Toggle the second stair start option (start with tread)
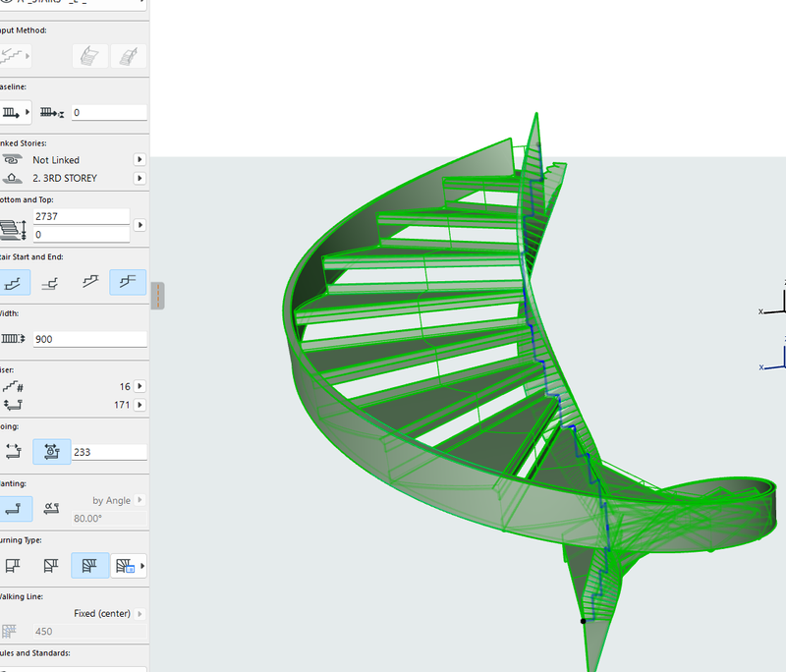 [x=50, y=282]
